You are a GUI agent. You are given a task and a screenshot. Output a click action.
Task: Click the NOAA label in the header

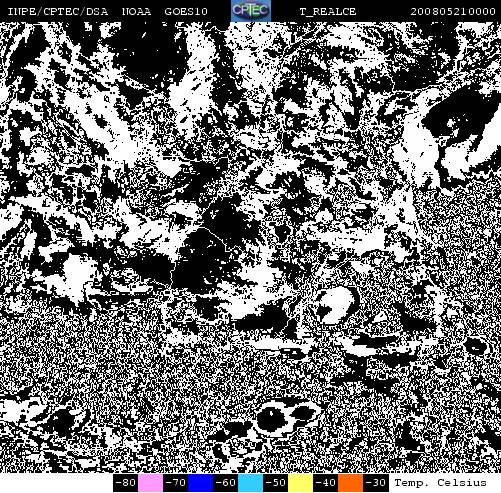coord(136,12)
